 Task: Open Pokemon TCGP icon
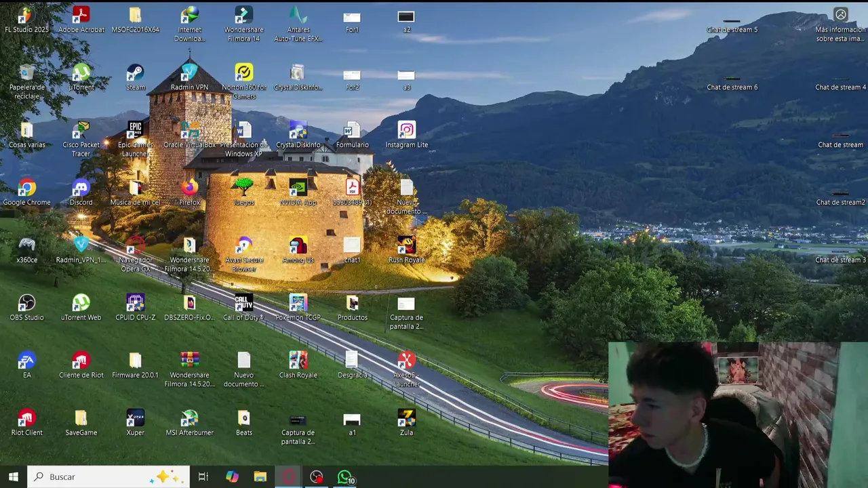(298, 303)
